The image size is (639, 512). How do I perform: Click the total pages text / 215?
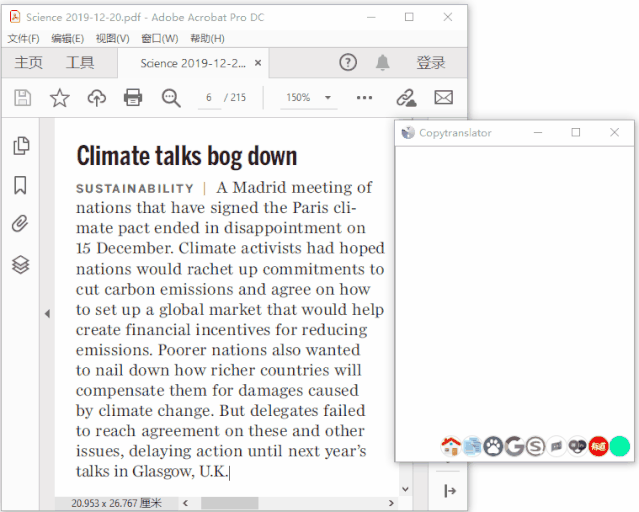235,98
